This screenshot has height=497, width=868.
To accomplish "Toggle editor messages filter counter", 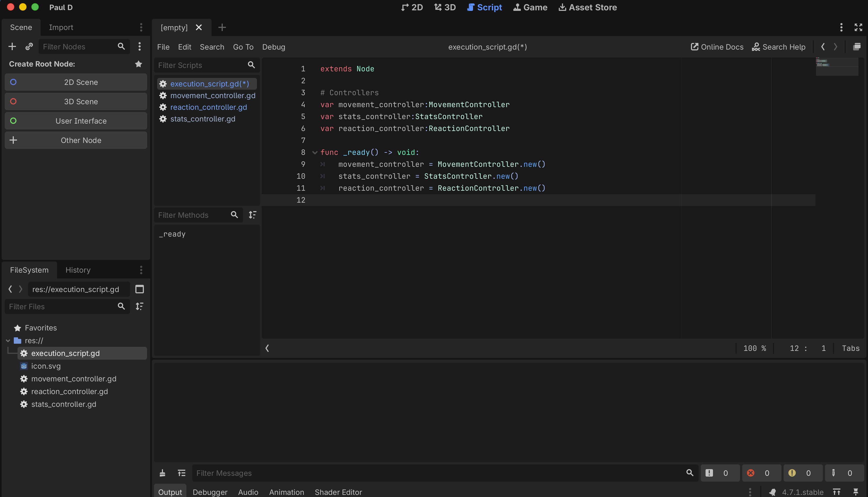I will (x=844, y=473).
